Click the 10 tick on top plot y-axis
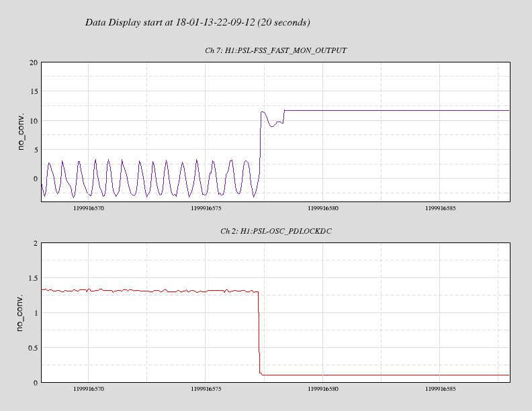Screen dimensions: 532x411 33,121
